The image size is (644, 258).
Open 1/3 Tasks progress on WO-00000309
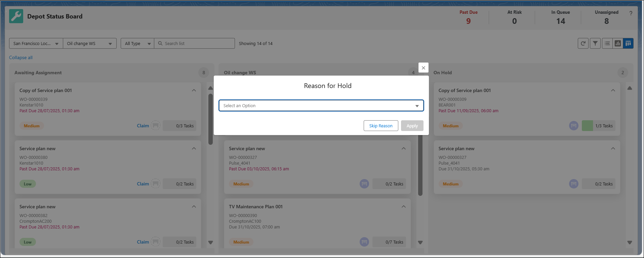599,126
